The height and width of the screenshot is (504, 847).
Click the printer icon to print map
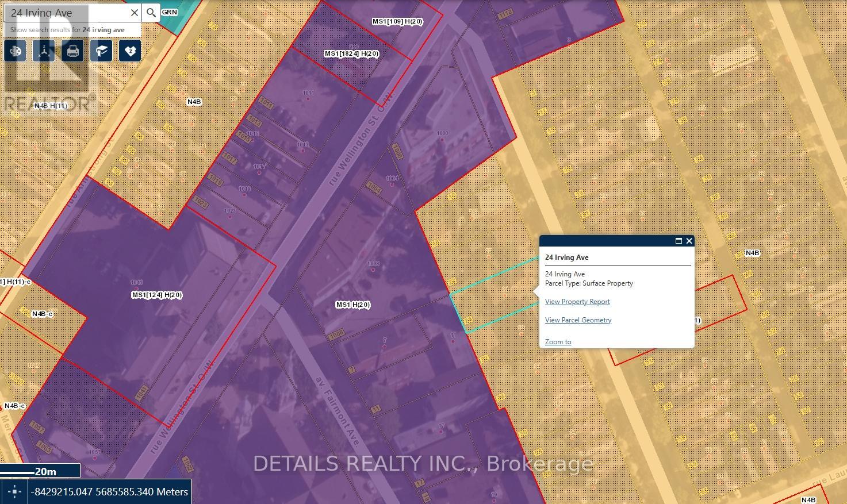(x=72, y=51)
